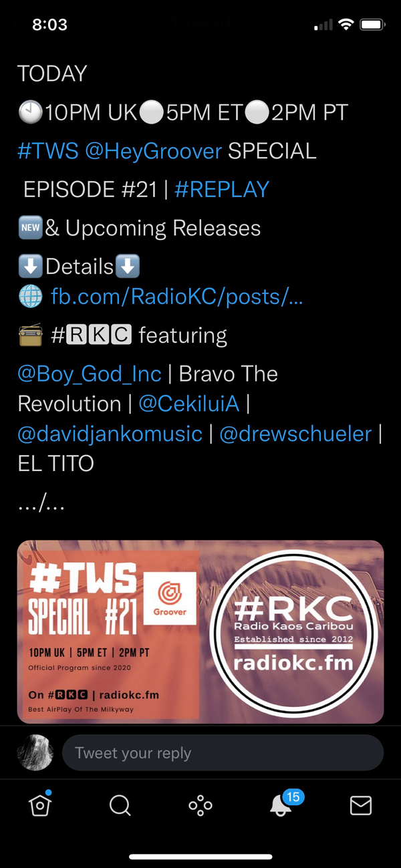
Task: Open the fb.com/RadioKC/posts link
Action: tap(177, 296)
